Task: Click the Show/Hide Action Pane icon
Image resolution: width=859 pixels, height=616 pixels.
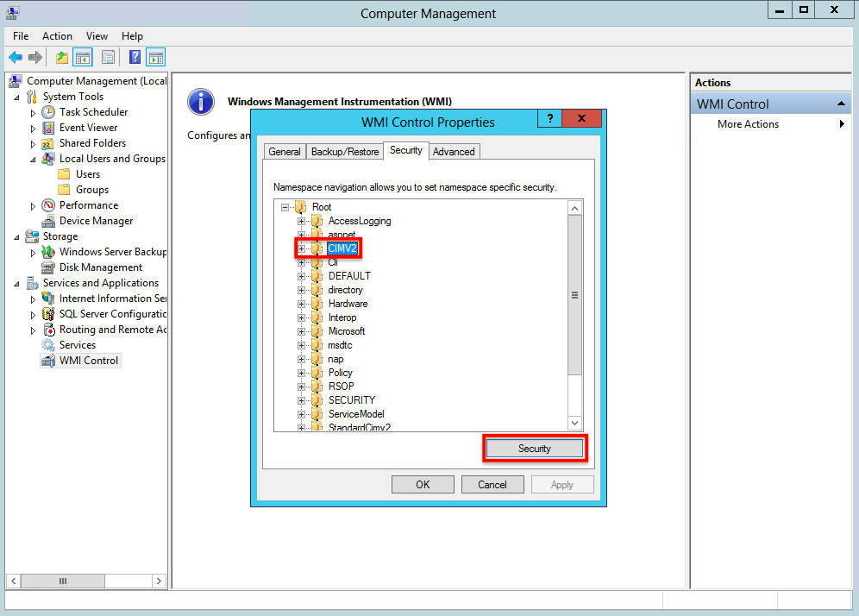Action: (156, 57)
